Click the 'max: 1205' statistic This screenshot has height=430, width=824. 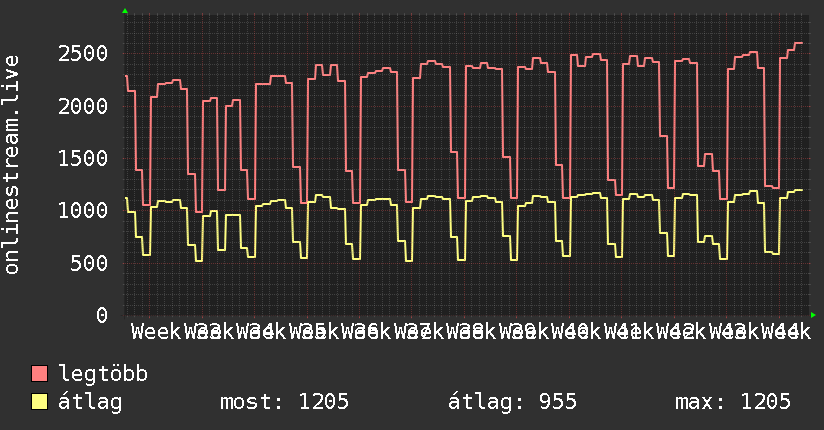point(733,402)
